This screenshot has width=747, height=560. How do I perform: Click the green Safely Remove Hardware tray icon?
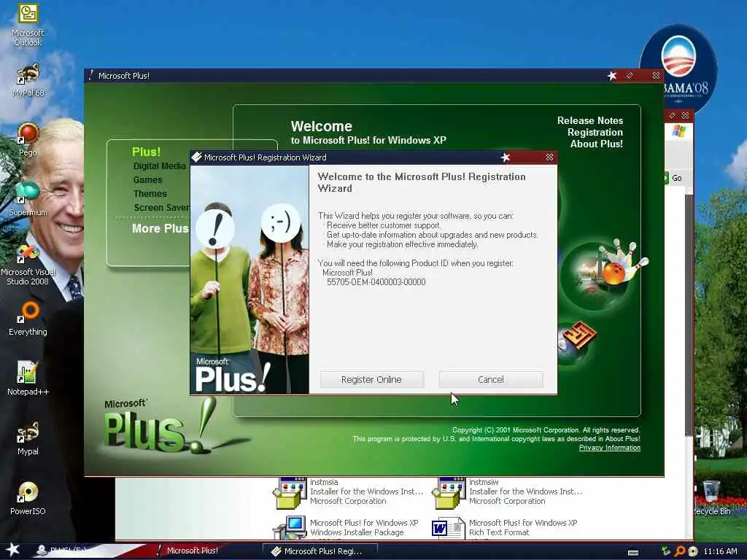point(666,551)
